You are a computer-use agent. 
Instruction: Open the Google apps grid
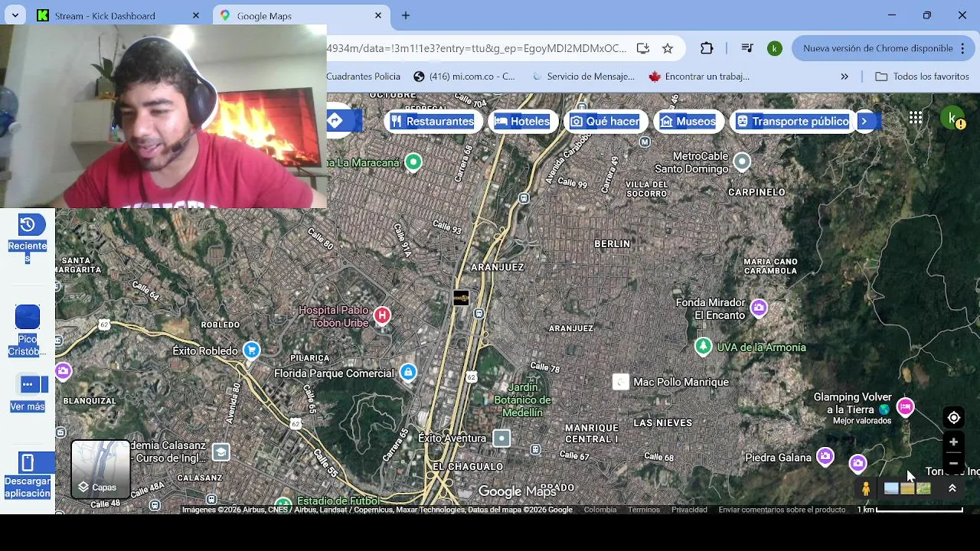pyautogui.click(x=916, y=117)
